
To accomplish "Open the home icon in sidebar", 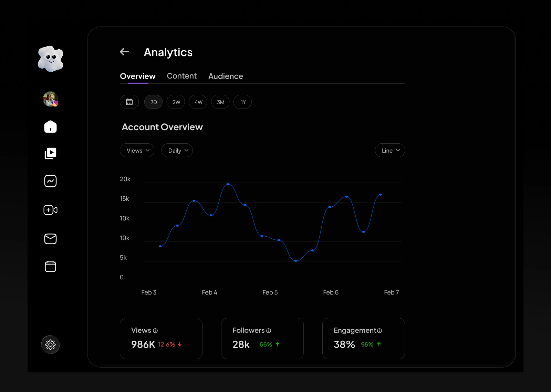I will pyautogui.click(x=51, y=126).
